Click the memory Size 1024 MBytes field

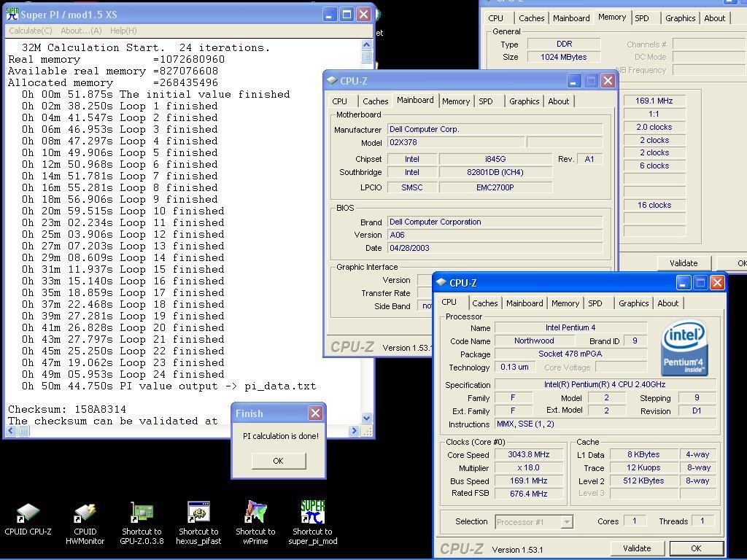click(x=564, y=57)
